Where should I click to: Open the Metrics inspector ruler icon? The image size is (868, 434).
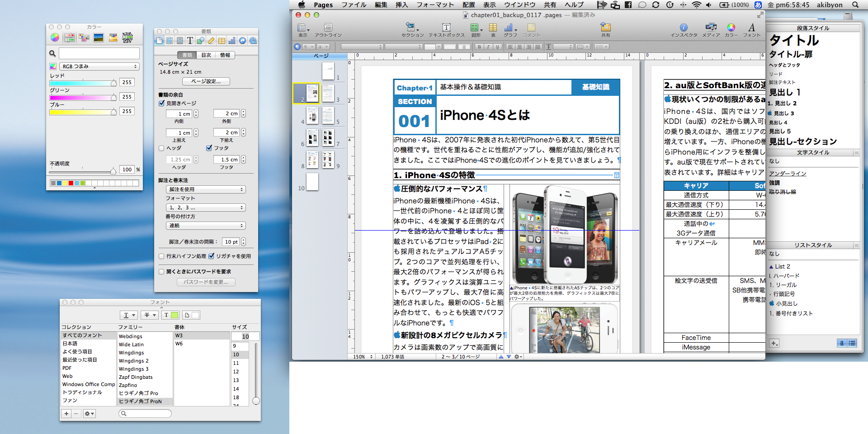(x=211, y=41)
